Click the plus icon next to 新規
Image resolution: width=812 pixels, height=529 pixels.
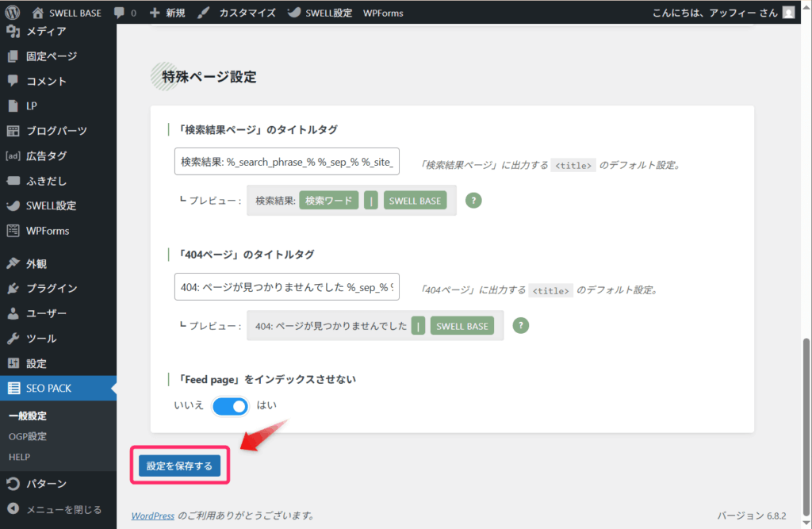tap(155, 13)
